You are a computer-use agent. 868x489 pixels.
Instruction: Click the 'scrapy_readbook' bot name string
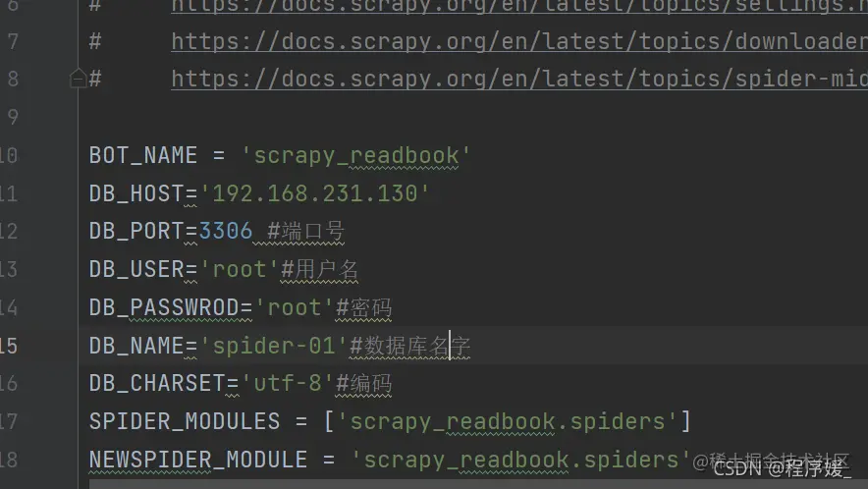tap(356, 155)
